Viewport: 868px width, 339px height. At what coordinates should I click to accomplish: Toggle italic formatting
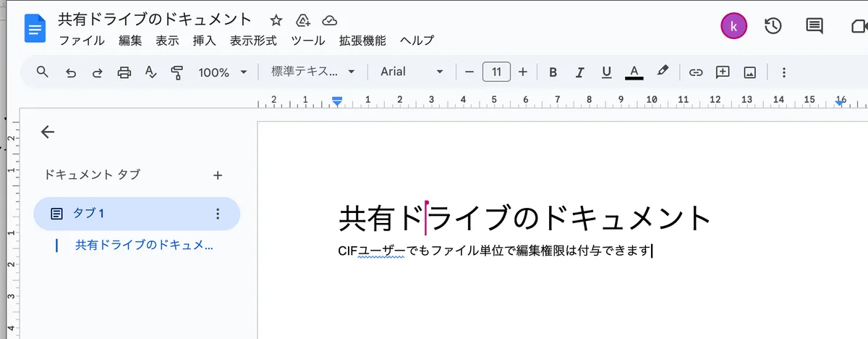[x=579, y=72]
